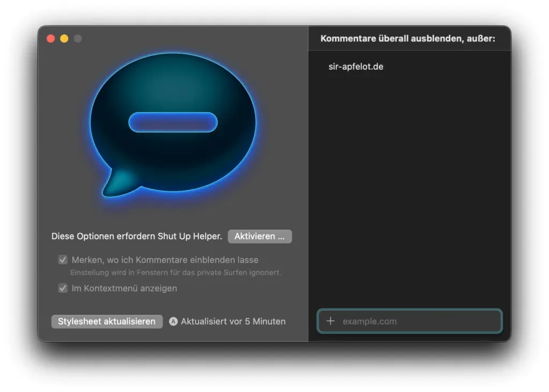Click the checkmark icon beside Im Kontextmenü anzeigen
The width and height of the screenshot is (549, 392).
[x=63, y=288]
